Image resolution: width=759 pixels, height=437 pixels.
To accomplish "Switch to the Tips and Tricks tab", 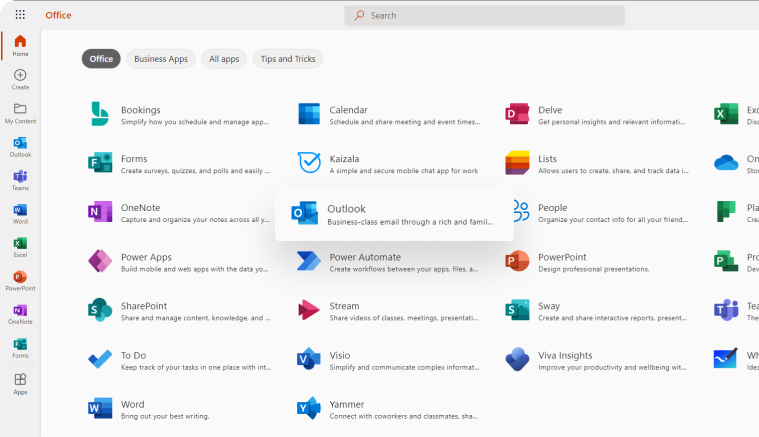I will click(288, 59).
